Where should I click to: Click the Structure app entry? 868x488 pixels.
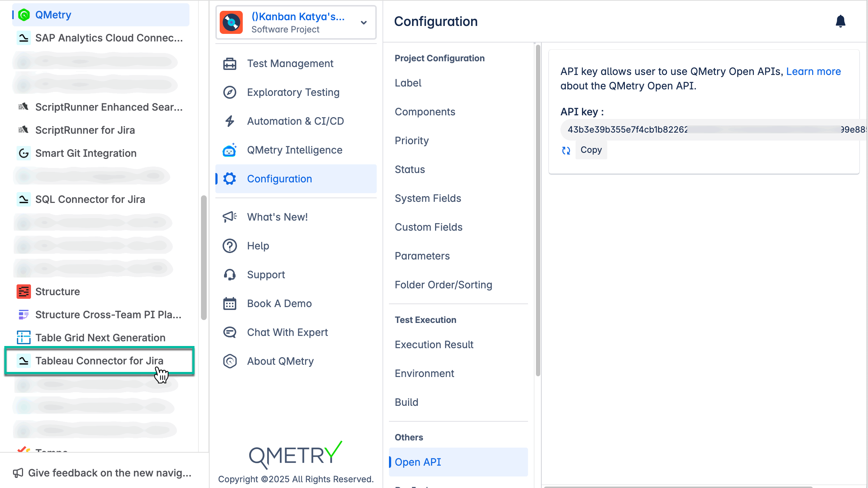[x=58, y=291]
